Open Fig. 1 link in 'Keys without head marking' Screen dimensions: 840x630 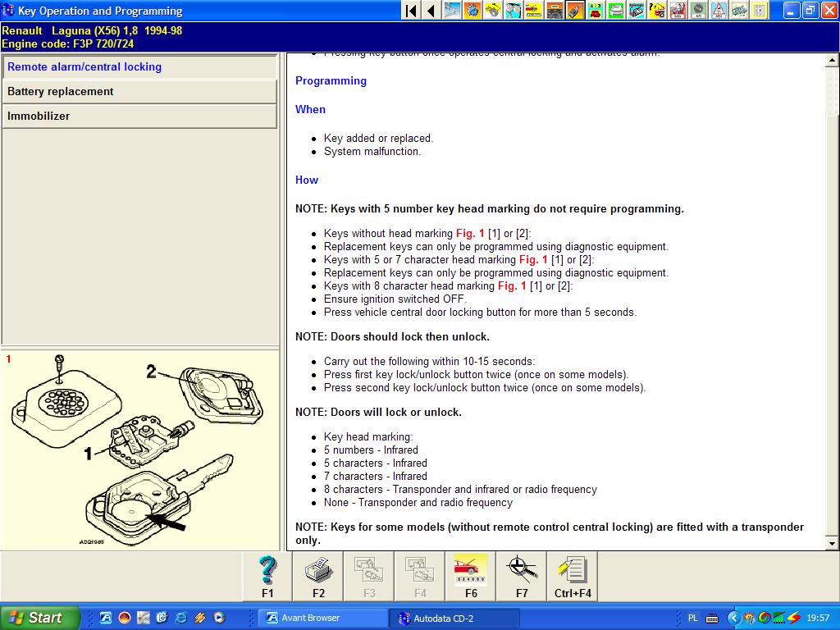tap(470, 234)
